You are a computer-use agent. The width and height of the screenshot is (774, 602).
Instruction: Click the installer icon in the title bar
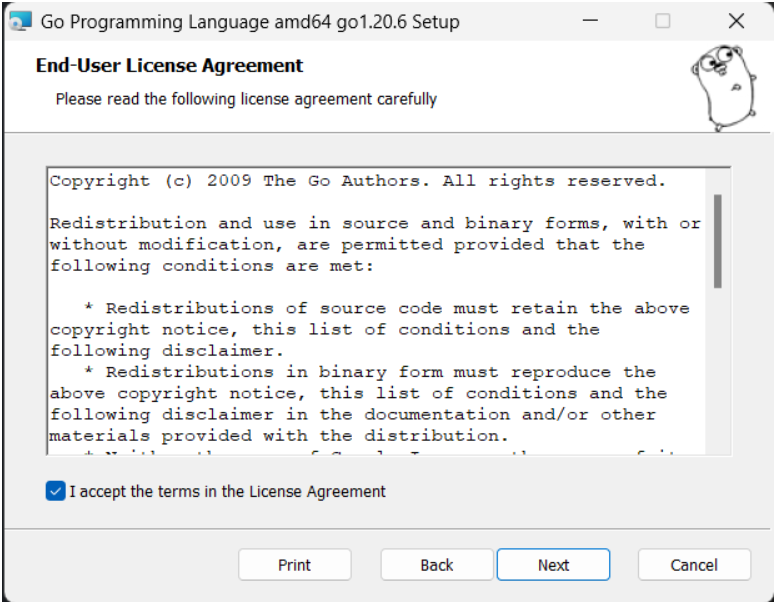[x=21, y=21]
